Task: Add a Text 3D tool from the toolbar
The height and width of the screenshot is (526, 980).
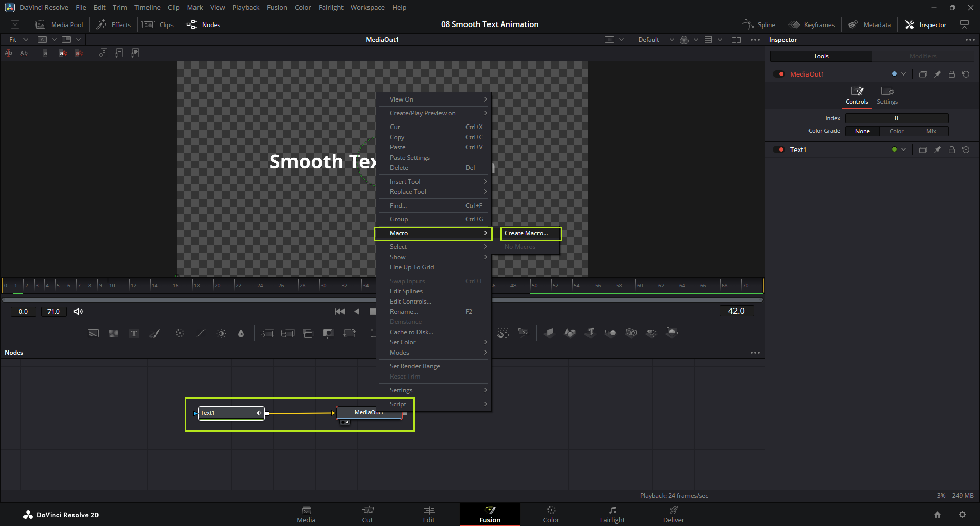Action: pos(591,333)
